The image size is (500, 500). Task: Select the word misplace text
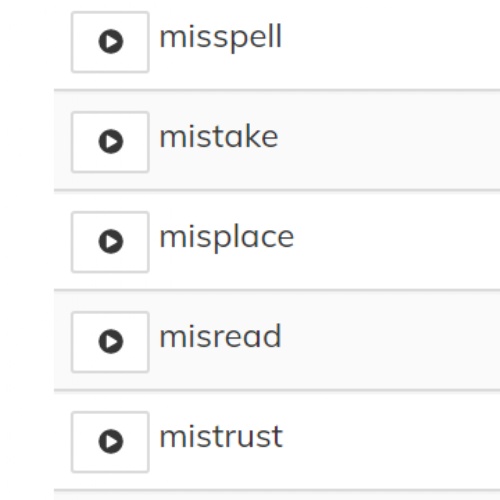tap(227, 238)
